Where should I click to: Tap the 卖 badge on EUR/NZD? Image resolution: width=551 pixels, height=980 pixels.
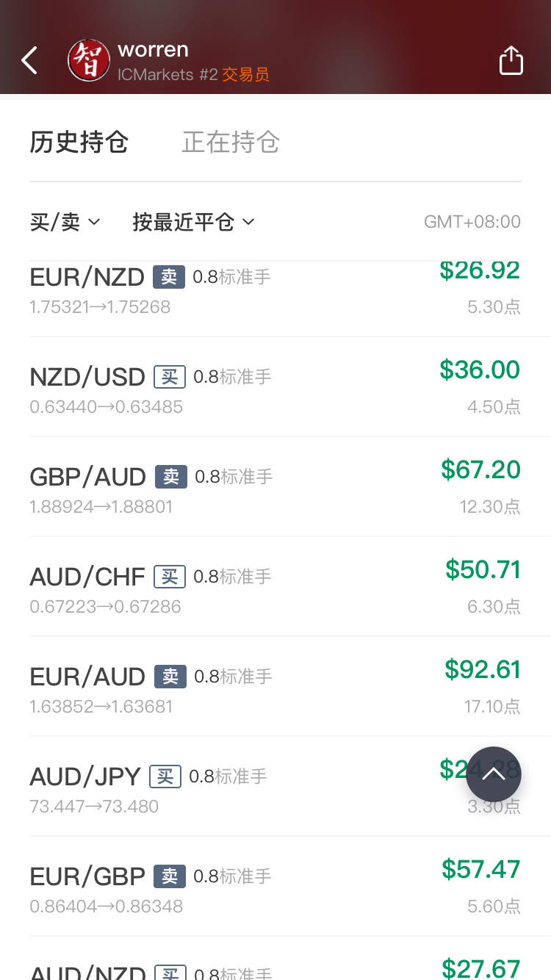[x=169, y=277]
